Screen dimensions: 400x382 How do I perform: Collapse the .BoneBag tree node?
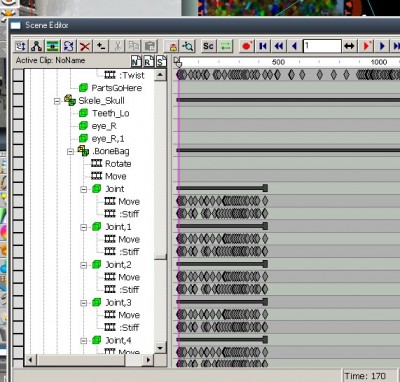click(70, 152)
